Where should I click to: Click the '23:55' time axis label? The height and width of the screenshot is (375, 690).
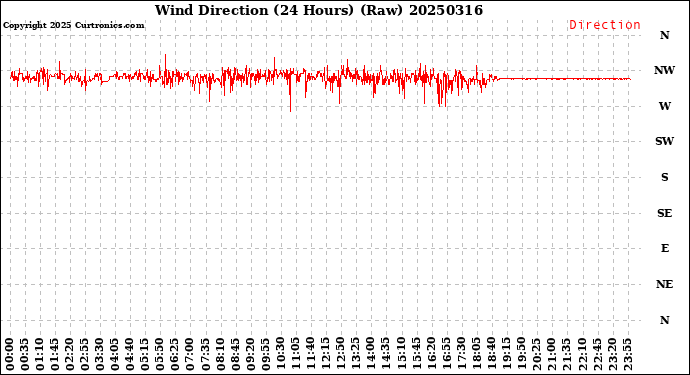pos(627,355)
